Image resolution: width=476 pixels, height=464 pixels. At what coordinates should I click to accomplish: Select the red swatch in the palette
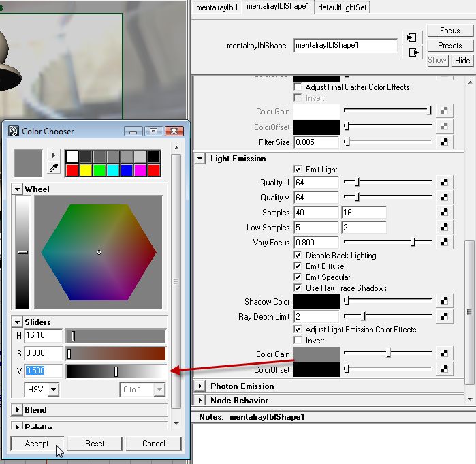pos(72,169)
